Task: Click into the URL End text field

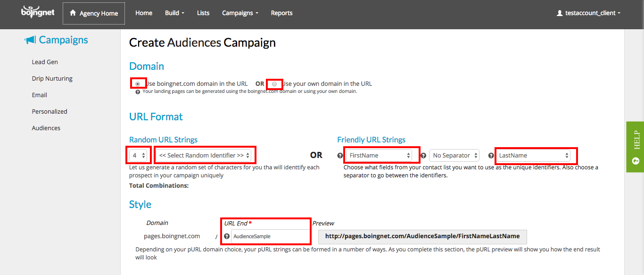Action: coord(270,236)
